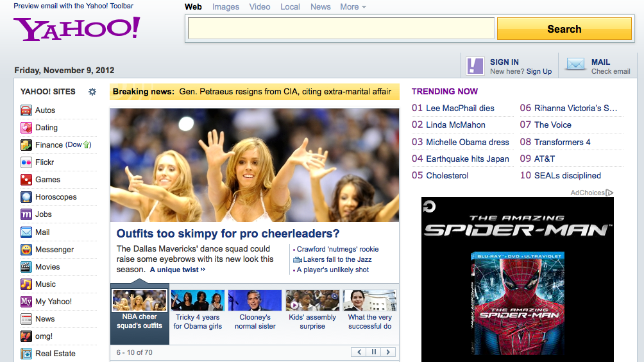Click the Flickr icon in sidebar
This screenshot has height=362, width=644.
26,162
